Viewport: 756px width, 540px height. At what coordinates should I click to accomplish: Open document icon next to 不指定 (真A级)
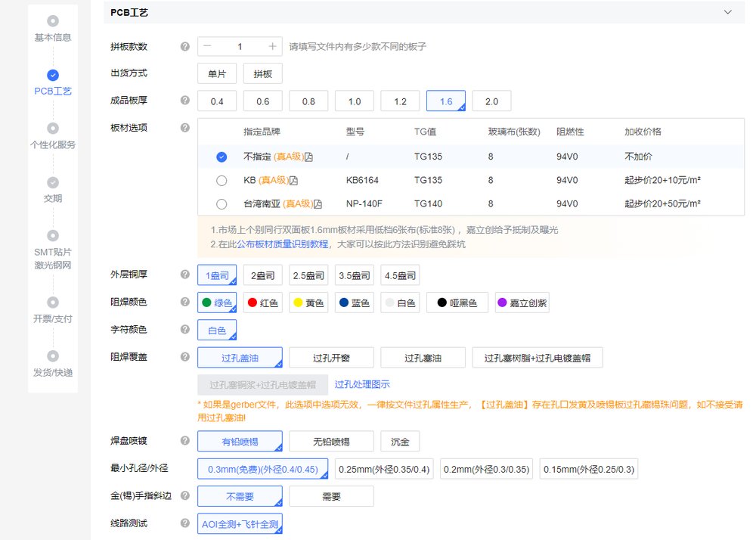pyautogui.click(x=308, y=157)
